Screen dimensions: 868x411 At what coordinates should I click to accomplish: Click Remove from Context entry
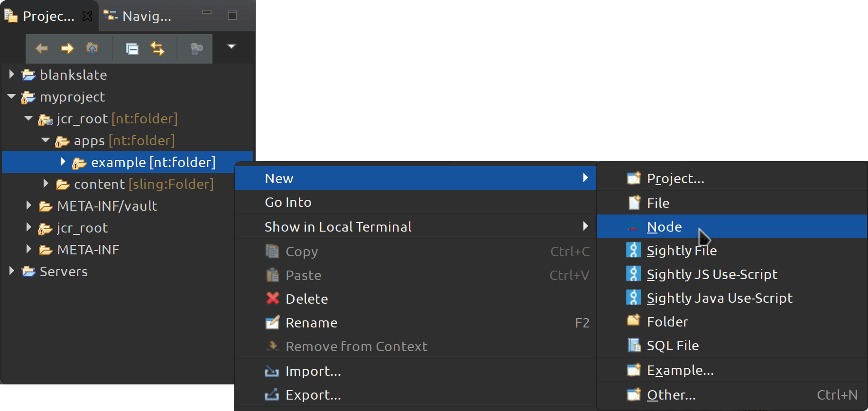pos(416,346)
